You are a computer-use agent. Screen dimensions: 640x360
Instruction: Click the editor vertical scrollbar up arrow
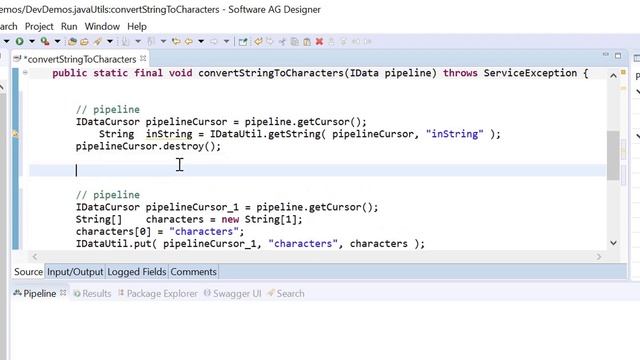point(613,76)
